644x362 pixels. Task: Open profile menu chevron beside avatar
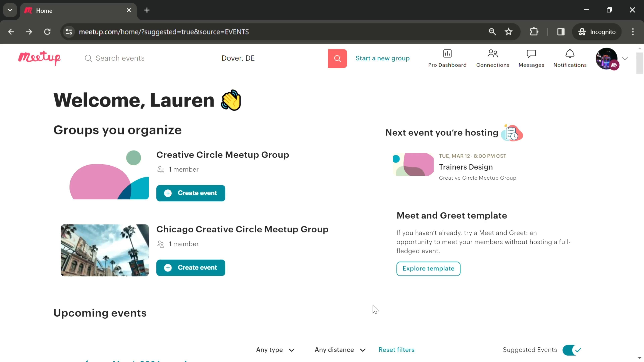point(625,58)
